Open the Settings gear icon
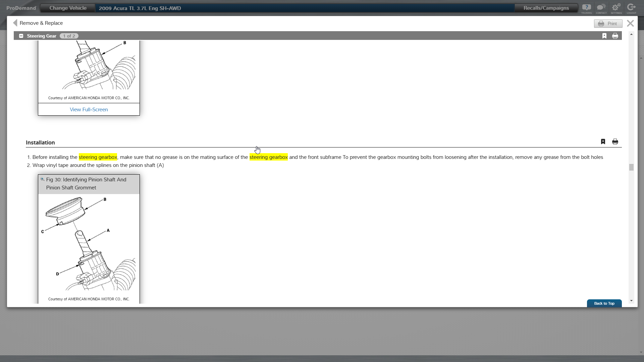The width and height of the screenshot is (644, 362). point(616,8)
